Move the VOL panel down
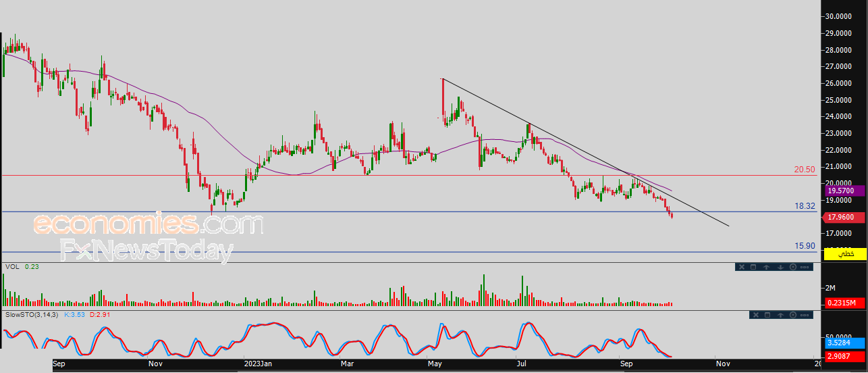 click(780, 267)
